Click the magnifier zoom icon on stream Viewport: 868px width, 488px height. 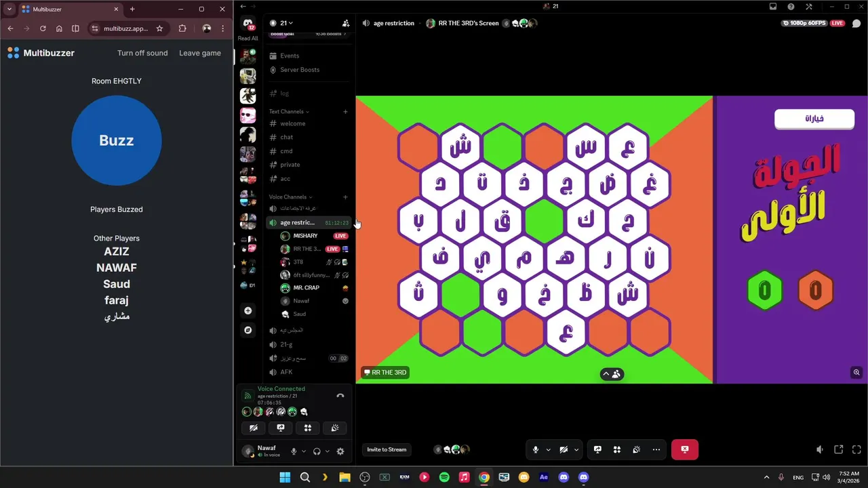coord(856,372)
